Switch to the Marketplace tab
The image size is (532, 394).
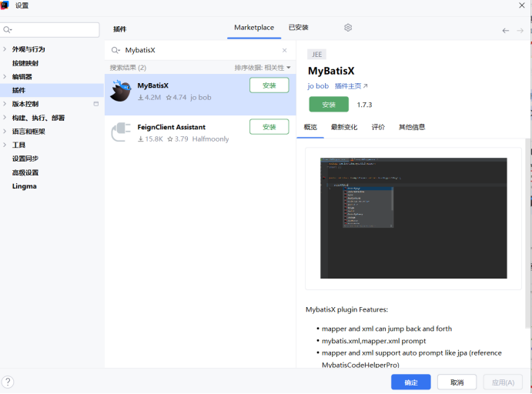pyautogui.click(x=254, y=28)
